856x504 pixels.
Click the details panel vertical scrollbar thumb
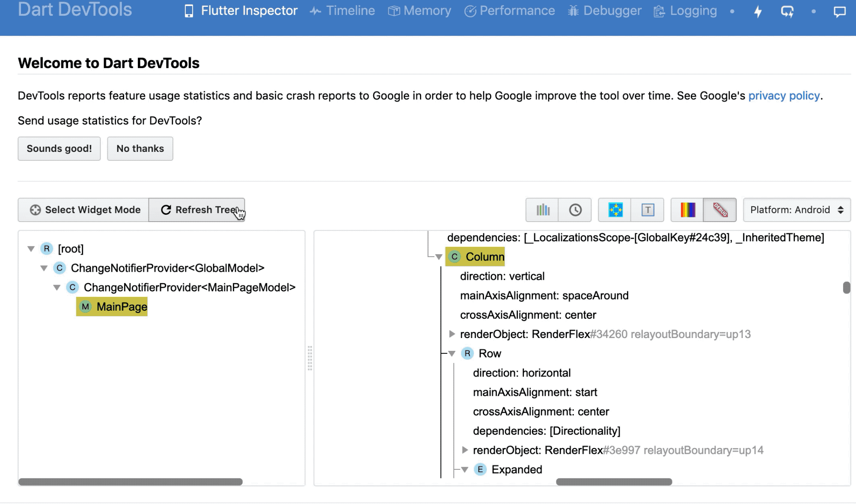click(x=846, y=288)
